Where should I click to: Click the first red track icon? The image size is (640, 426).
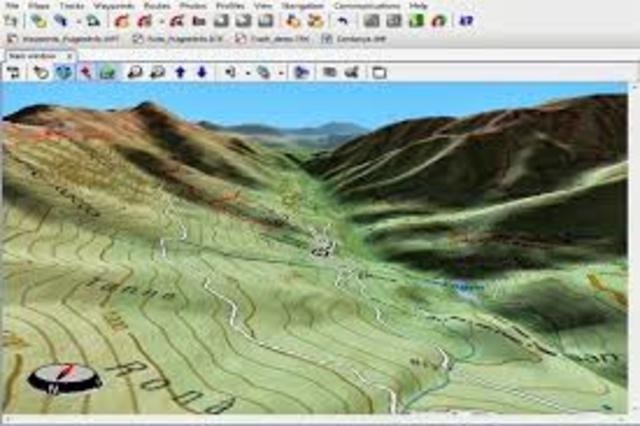121,20
